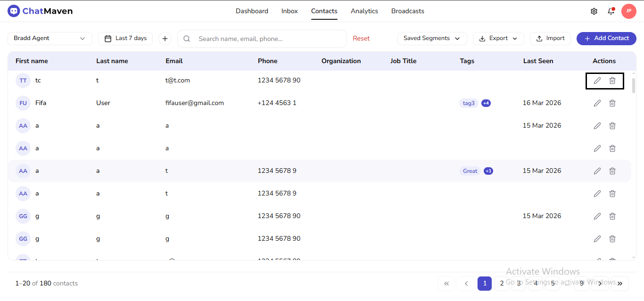Open the Saved Segments dropdown

coord(432,38)
